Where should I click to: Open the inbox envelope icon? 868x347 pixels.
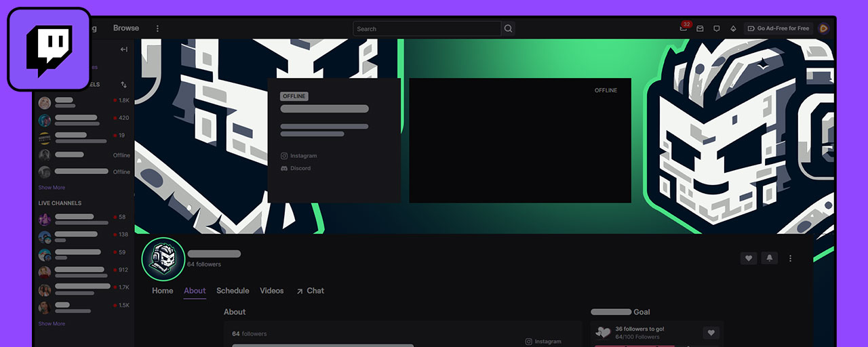tap(699, 28)
